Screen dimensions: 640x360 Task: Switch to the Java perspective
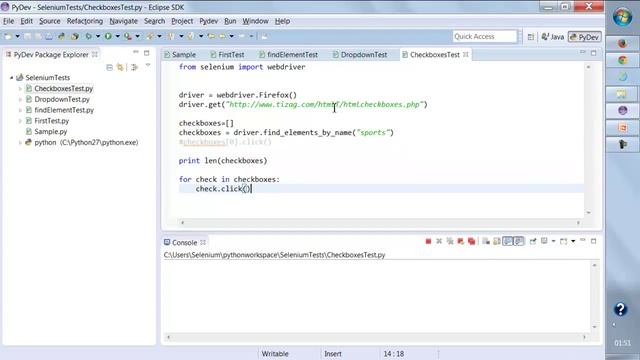pyautogui.click(x=553, y=37)
